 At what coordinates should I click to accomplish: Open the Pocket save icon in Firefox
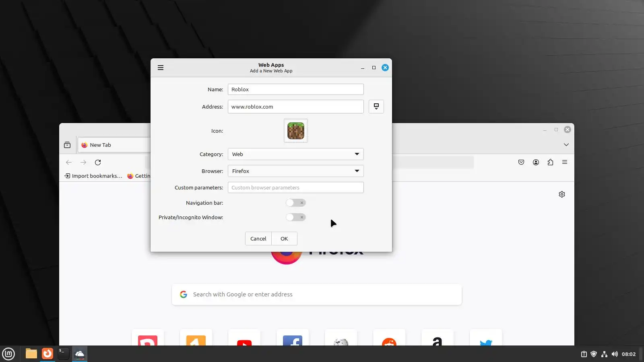(x=521, y=162)
